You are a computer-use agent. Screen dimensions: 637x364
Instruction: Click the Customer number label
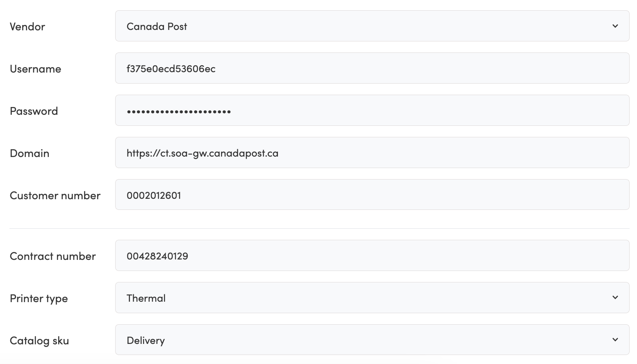pos(55,196)
